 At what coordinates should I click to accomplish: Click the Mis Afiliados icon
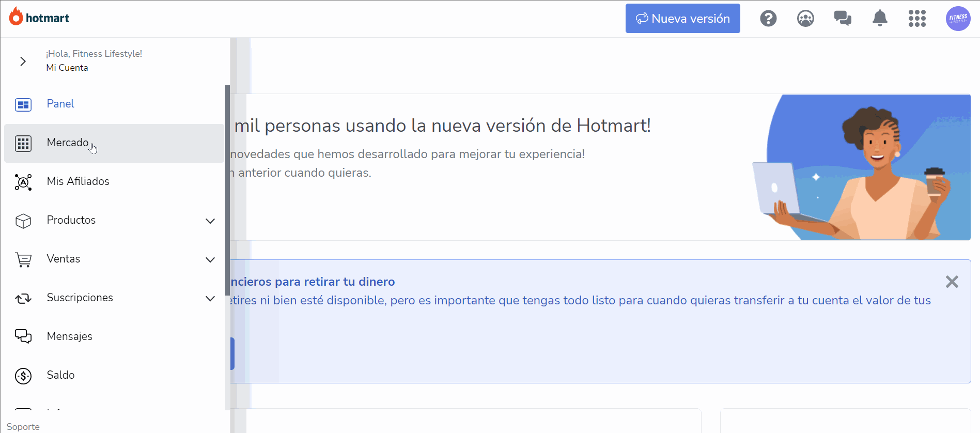point(23,182)
